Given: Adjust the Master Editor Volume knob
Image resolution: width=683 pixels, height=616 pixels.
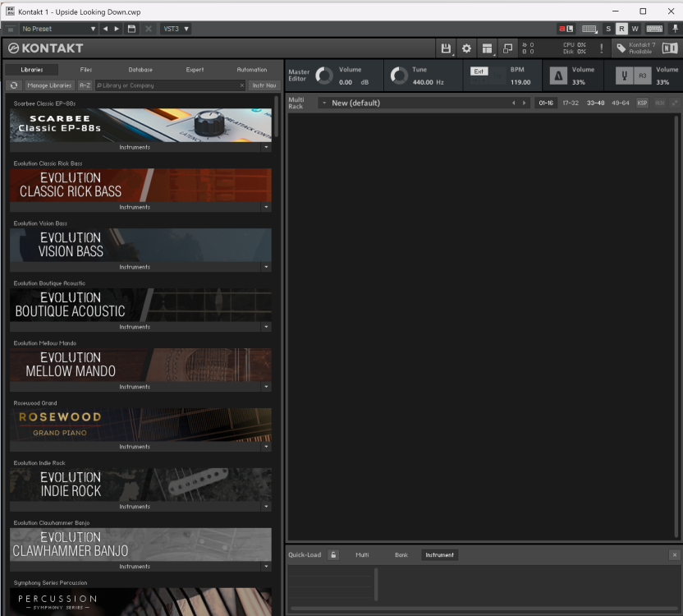Looking at the screenshot, I should [324, 76].
